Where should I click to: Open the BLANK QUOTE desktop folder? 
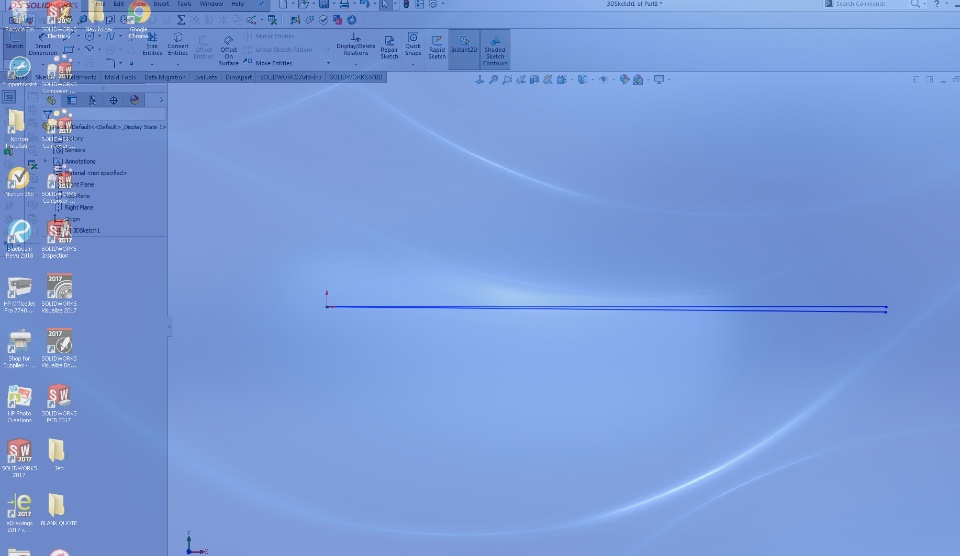tap(58, 509)
